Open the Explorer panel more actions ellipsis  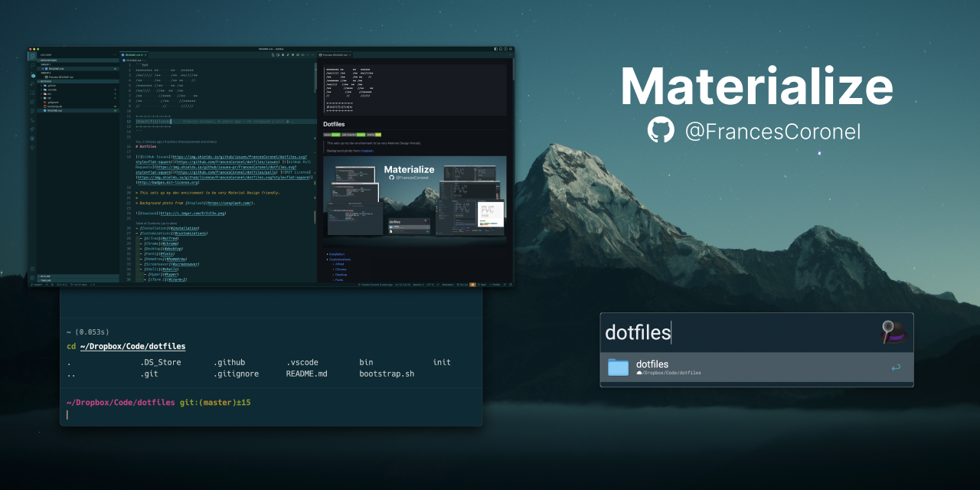pos(115,54)
